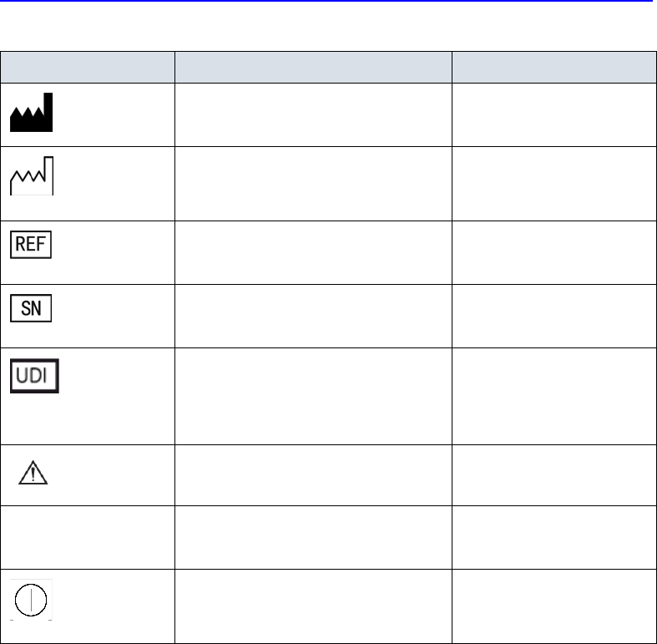Click the shaded header cell above the symbols column
Image resolution: width=657 pixels, height=644 pixels.
[87, 67]
